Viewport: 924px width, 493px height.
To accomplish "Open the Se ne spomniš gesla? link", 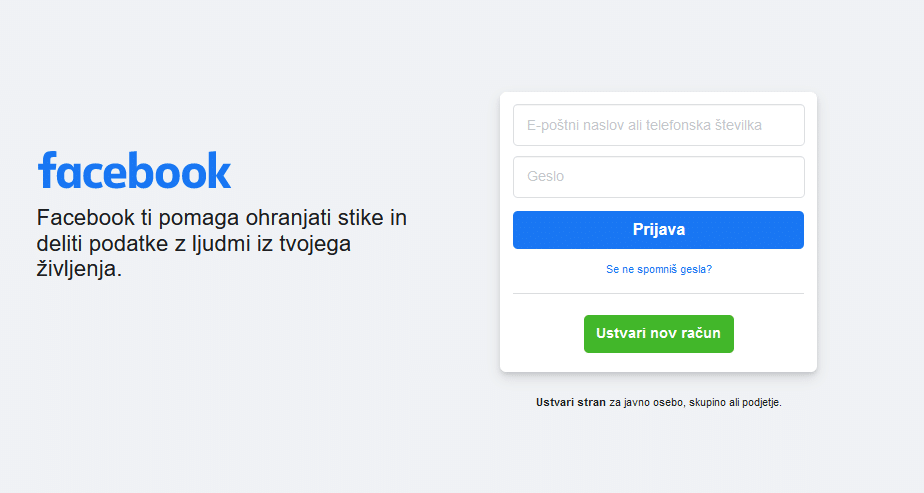I will tap(659, 269).
